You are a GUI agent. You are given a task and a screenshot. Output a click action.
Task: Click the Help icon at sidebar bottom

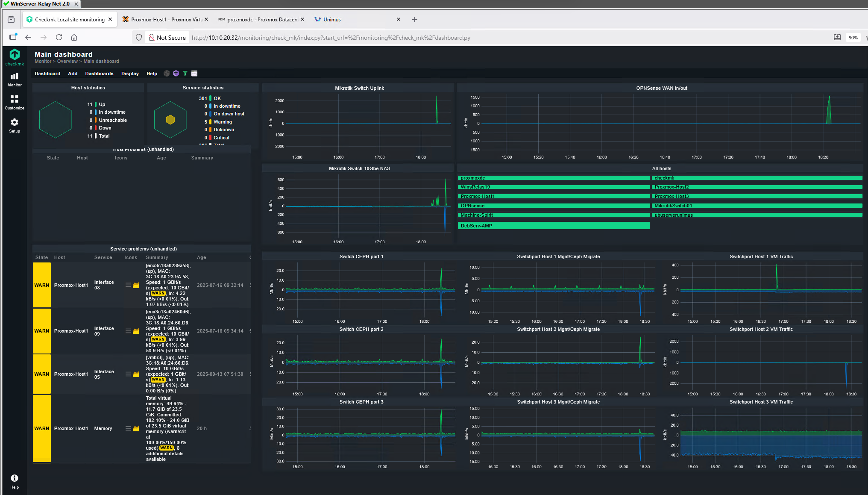pyautogui.click(x=15, y=479)
